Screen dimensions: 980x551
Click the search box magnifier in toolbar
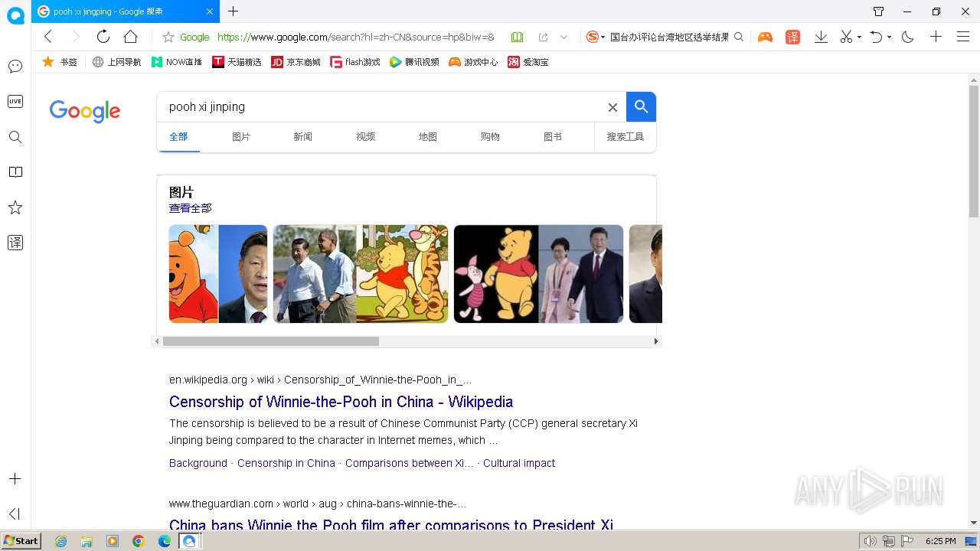[739, 37]
